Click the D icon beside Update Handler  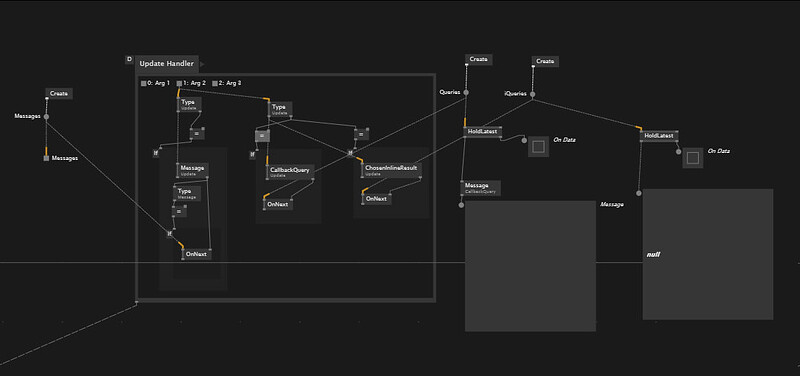129,60
